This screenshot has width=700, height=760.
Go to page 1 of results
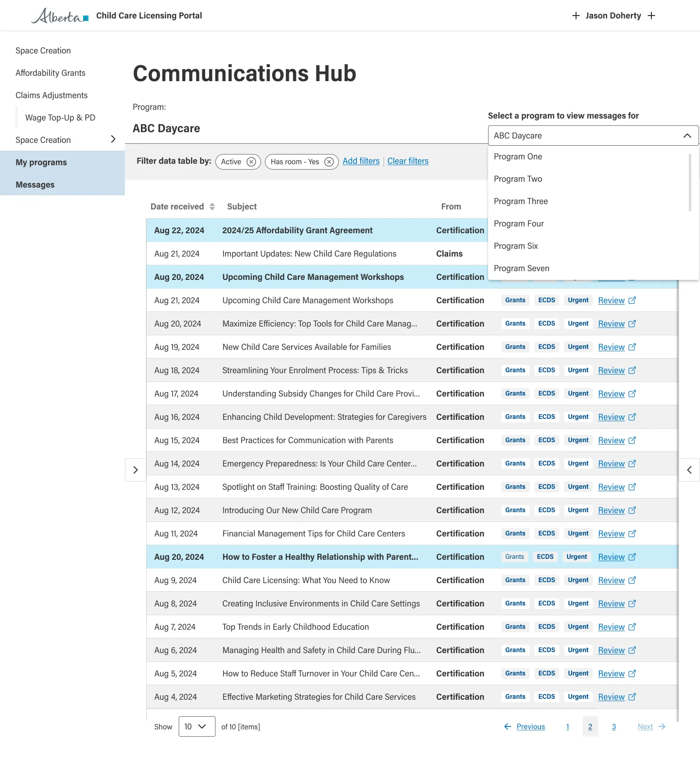(x=567, y=726)
